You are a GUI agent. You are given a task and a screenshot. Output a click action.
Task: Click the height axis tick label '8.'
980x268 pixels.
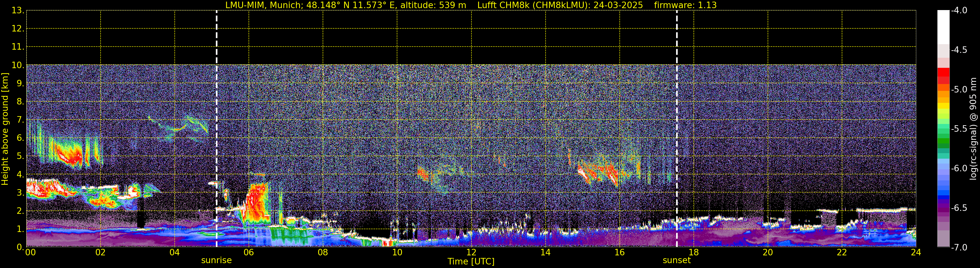[x=20, y=102]
